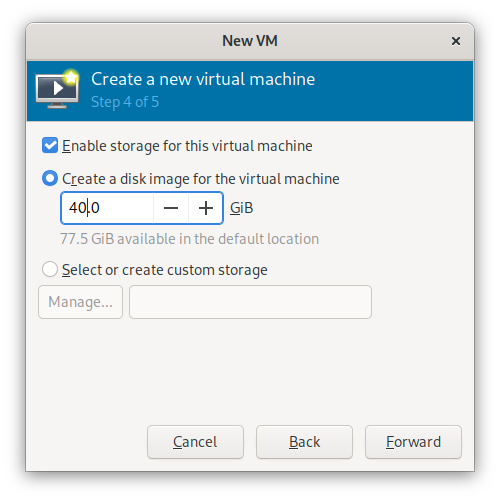Click the virtual machine monitor icon
The width and height of the screenshot is (500, 500).
[57, 89]
